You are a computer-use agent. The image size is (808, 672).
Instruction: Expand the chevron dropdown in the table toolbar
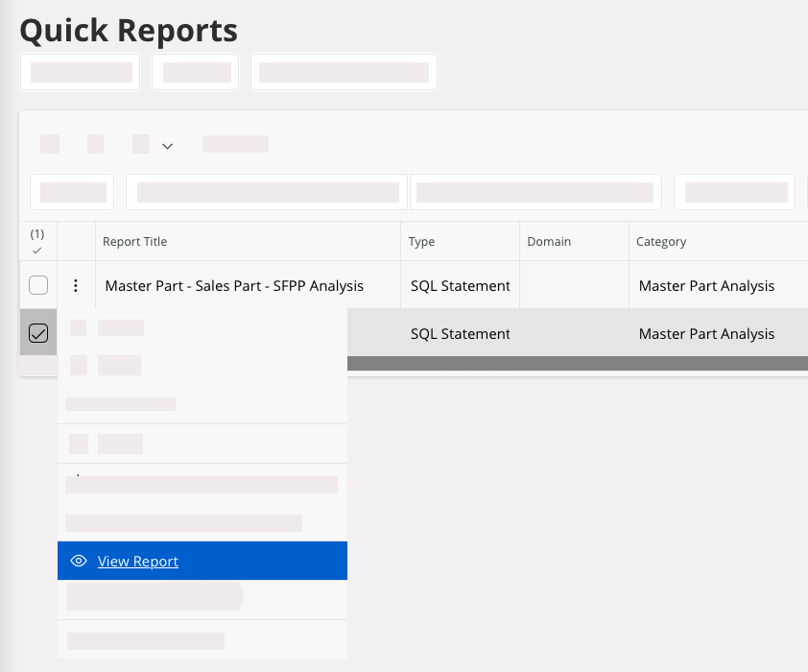[167, 146]
